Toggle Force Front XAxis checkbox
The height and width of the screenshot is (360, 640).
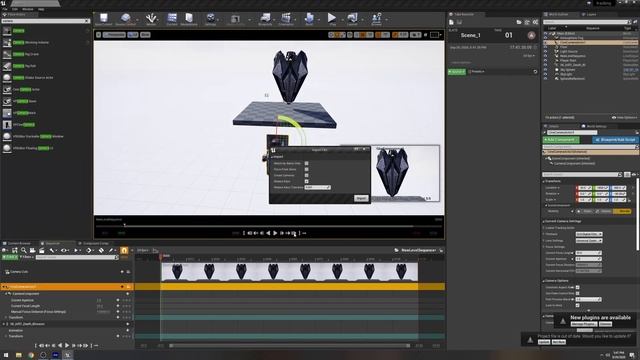pyautogui.click(x=307, y=169)
